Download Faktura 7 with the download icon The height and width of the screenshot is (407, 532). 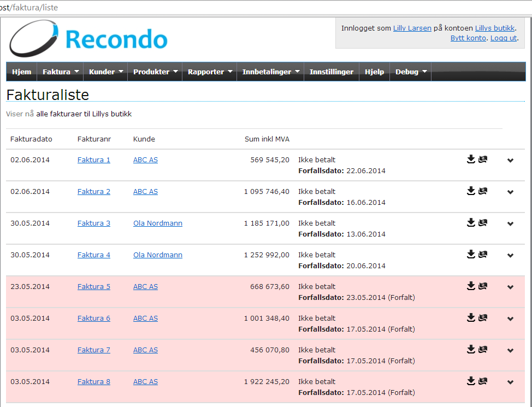pyautogui.click(x=471, y=350)
